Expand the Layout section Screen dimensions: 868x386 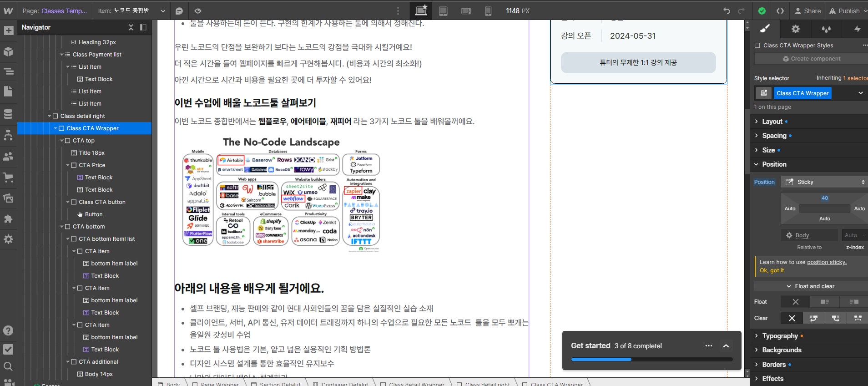[772, 122]
